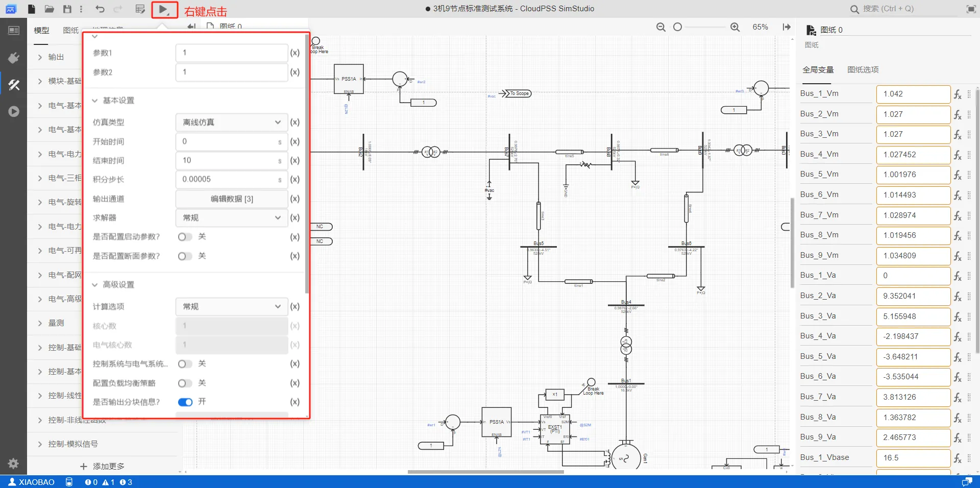980x488 pixels.
Task: Open the run results sidebar play icon
Action: [14, 111]
